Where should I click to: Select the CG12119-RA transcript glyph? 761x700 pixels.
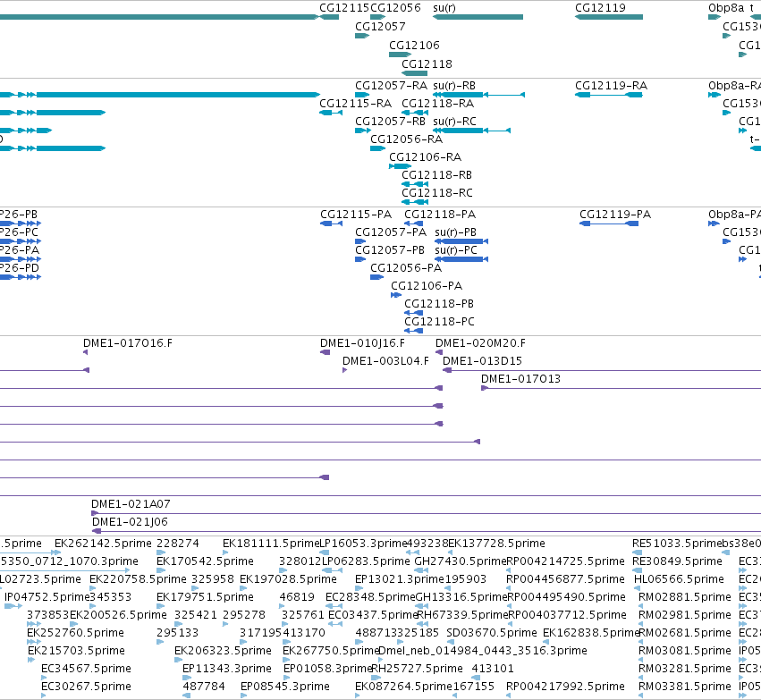[609, 95]
